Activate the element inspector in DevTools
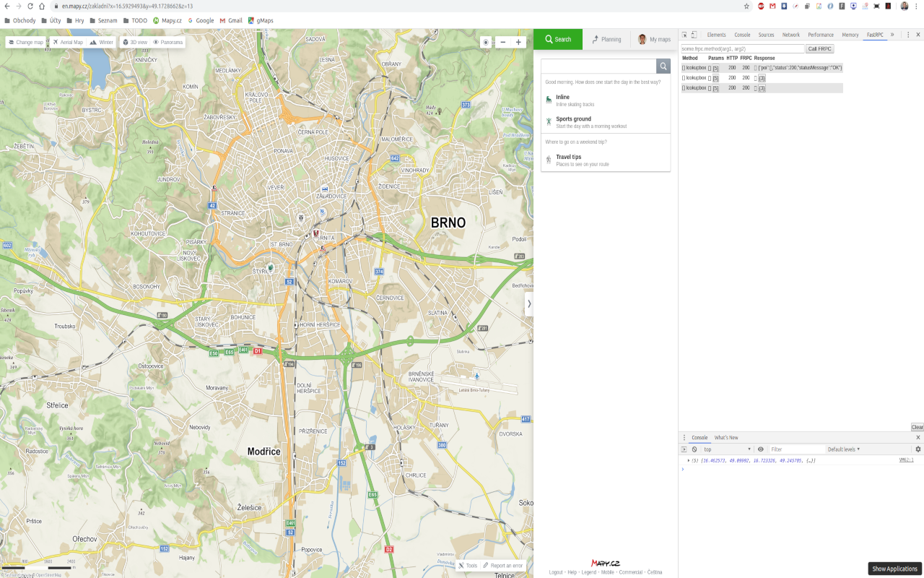Image resolution: width=924 pixels, height=578 pixels. pos(683,34)
